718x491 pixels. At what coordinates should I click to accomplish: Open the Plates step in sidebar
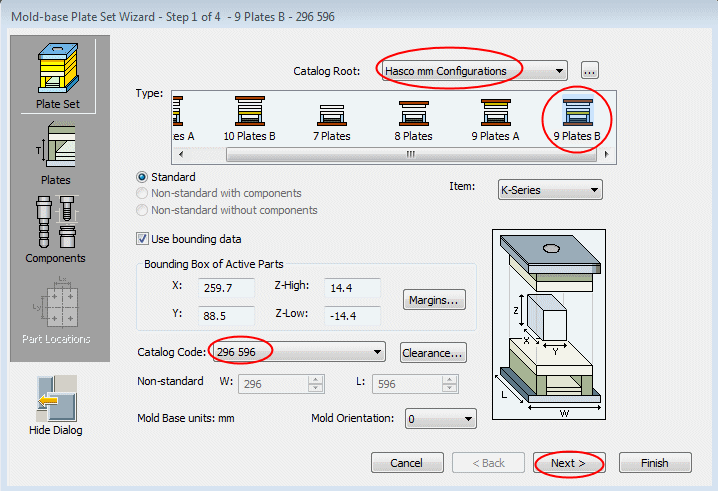pos(55,154)
